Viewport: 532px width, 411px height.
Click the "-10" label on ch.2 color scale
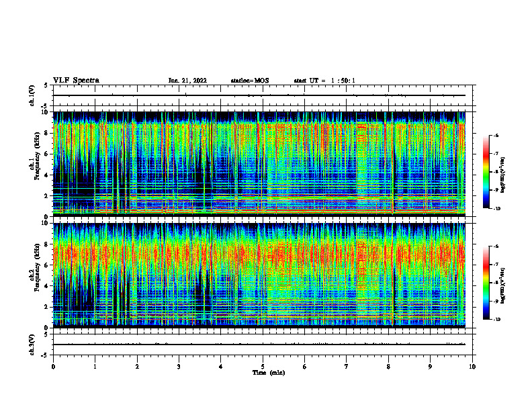[x=496, y=320]
